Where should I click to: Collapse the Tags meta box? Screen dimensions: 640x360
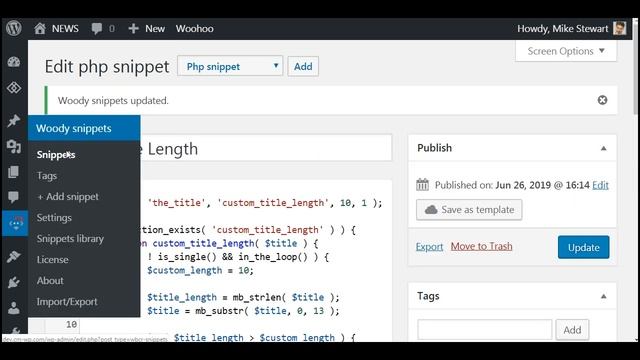[603, 296]
